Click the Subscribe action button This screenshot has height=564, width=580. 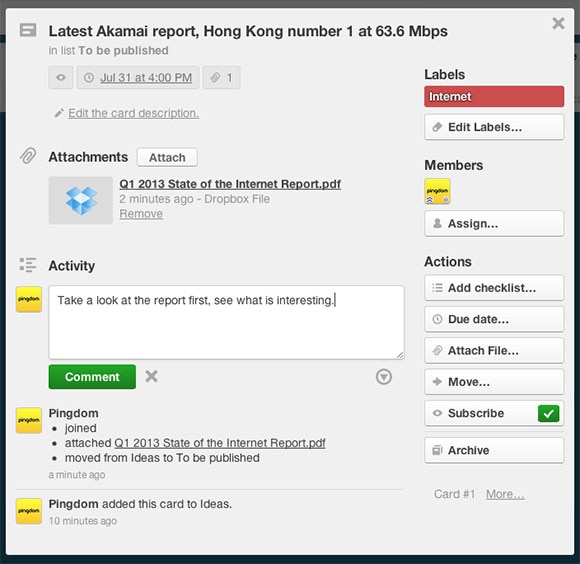494,413
